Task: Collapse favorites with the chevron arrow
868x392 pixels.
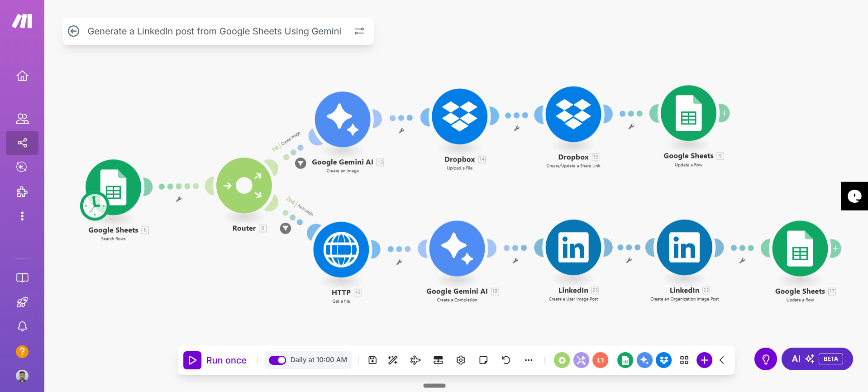Action: pos(722,360)
